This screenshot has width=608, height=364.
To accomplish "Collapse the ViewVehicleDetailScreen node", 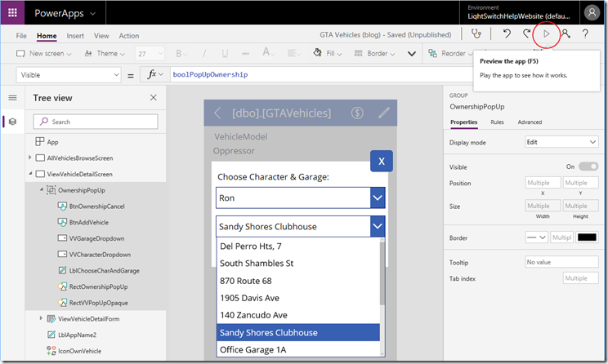I will pyautogui.click(x=30, y=174).
